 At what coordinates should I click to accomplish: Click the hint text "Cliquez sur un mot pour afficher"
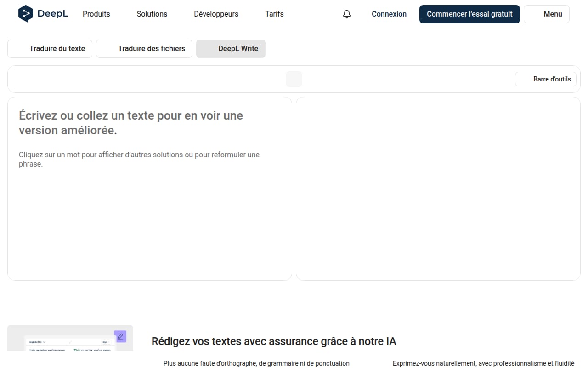(139, 159)
